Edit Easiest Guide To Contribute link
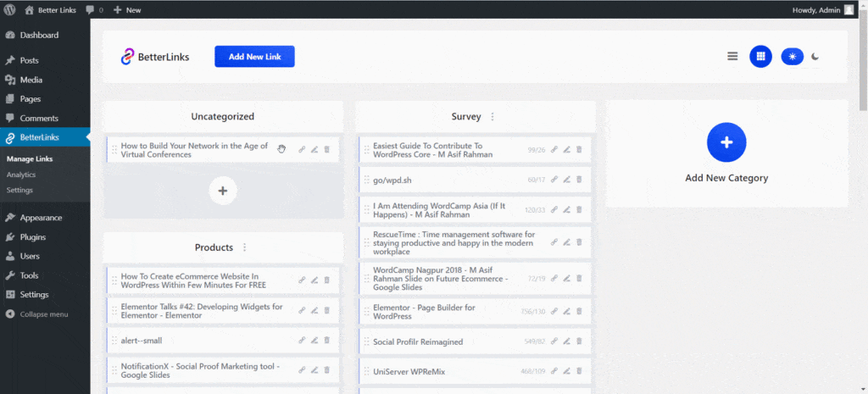The height and width of the screenshot is (394, 868). point(567,149)
